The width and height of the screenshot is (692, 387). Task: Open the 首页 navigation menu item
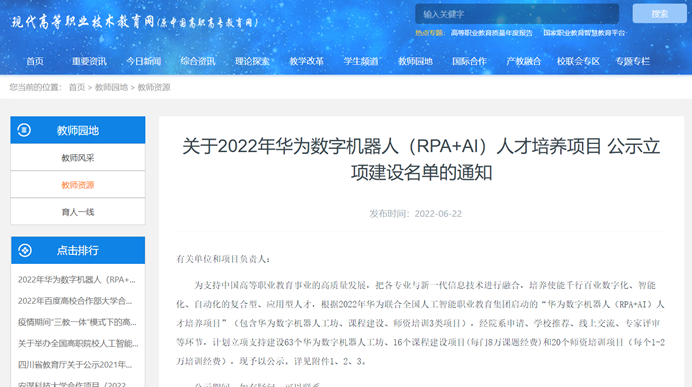pyautogui.click(x=35, y=61)
